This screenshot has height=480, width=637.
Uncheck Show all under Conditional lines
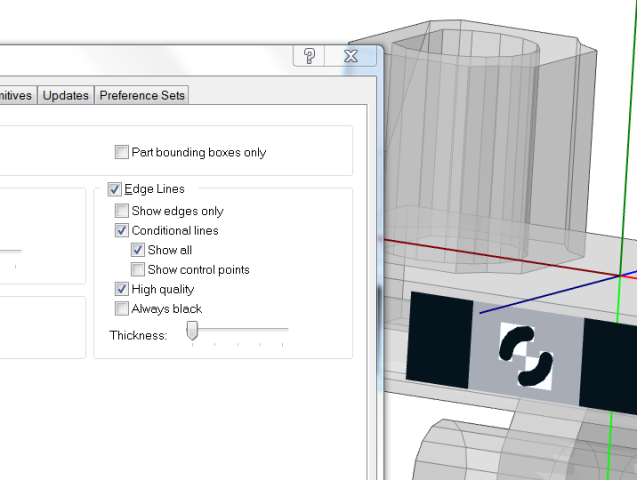coord(138,250)
